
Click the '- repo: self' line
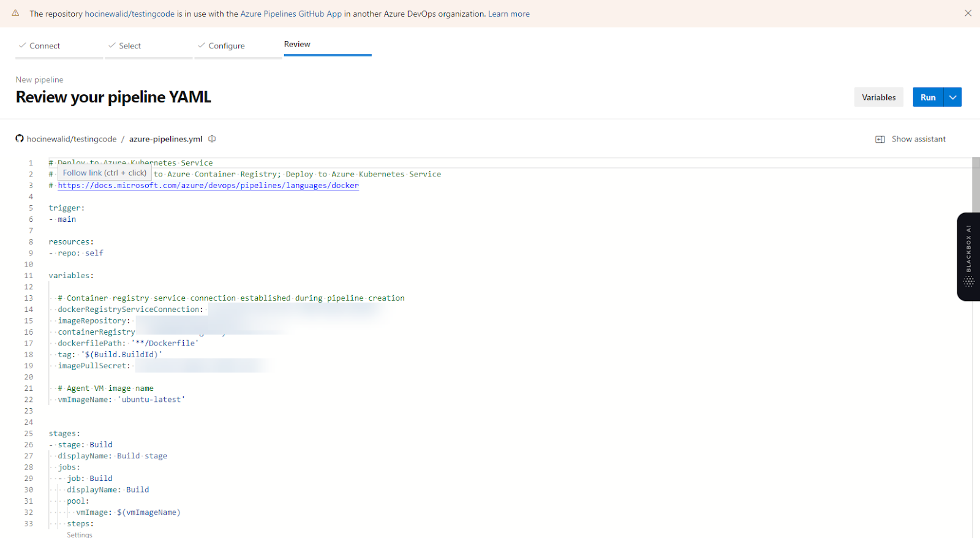point(76,253)
